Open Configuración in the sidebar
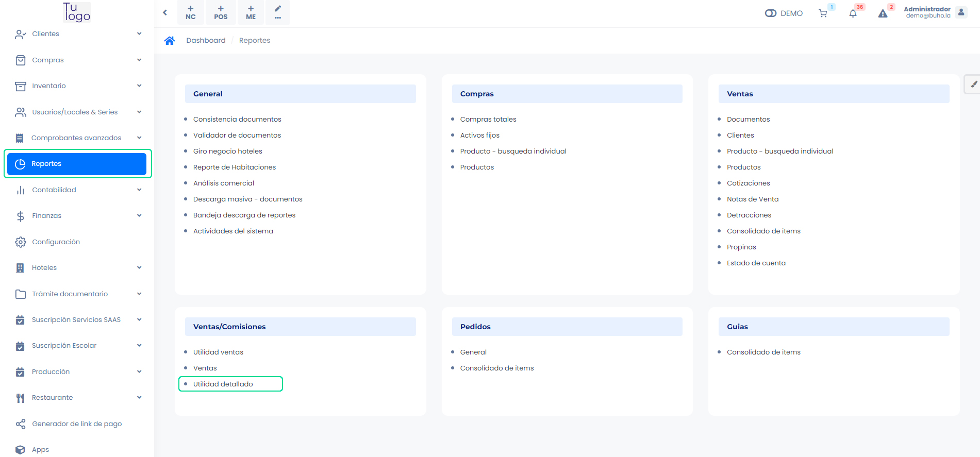This screenshot has height=457, width=980. tap(56, 242)
